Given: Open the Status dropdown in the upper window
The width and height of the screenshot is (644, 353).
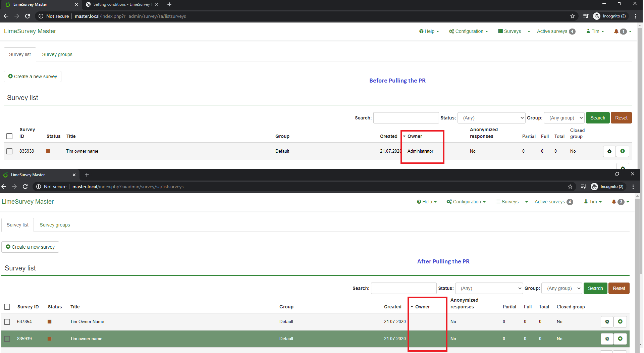Looking at the screenshot, I should tap(491, 118).
